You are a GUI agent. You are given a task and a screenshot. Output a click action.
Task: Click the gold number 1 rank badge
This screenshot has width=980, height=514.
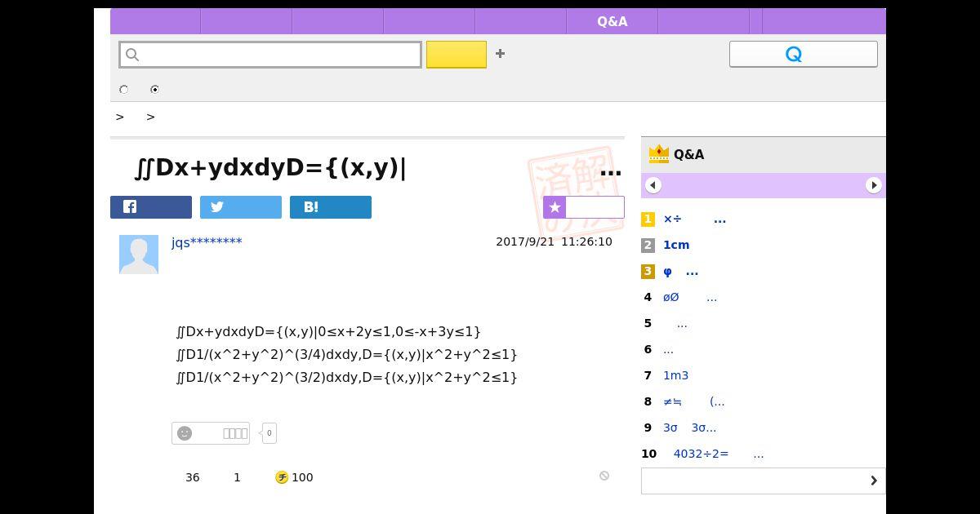point(648,219)
